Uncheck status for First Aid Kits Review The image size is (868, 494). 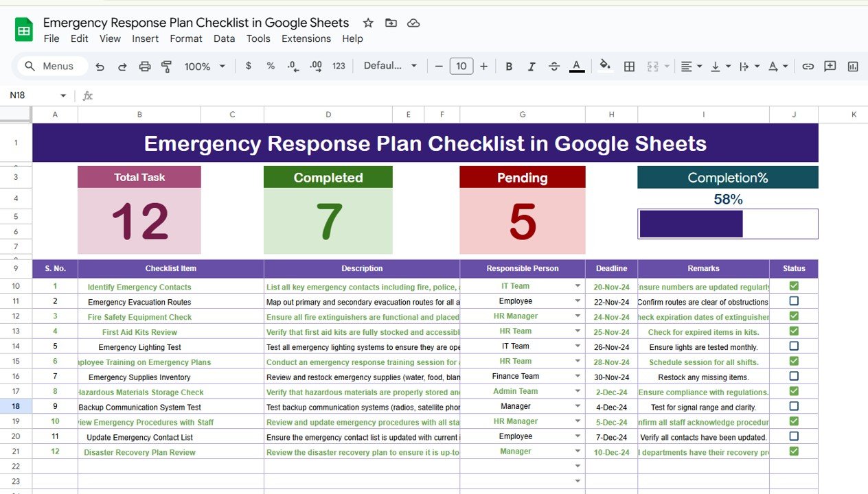coord(794,331)
